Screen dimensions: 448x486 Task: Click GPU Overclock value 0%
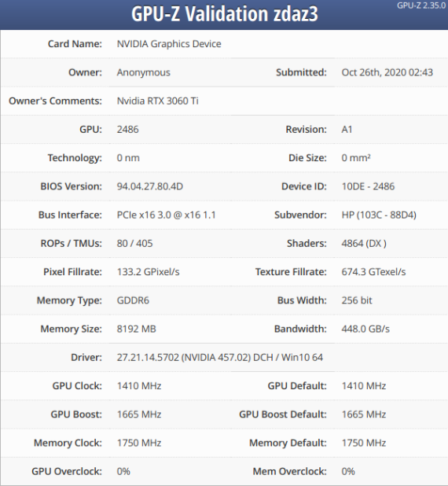click(x=123, y=472)
